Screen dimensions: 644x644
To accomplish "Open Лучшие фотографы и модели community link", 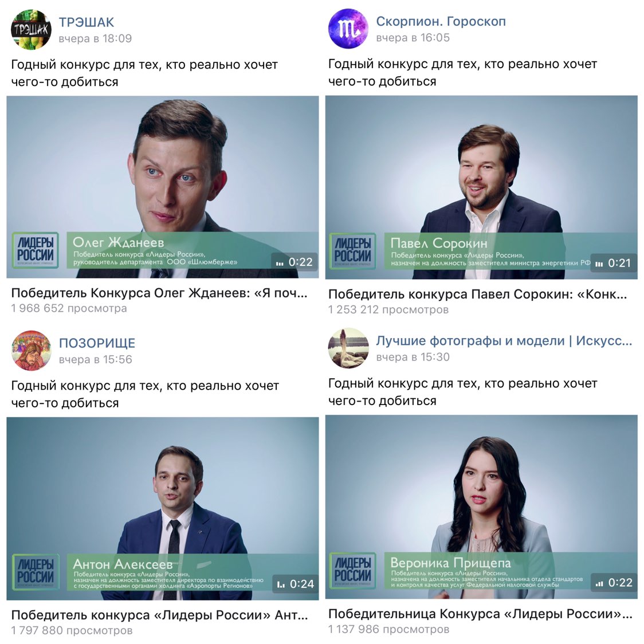I will click(x=504, y=341).
